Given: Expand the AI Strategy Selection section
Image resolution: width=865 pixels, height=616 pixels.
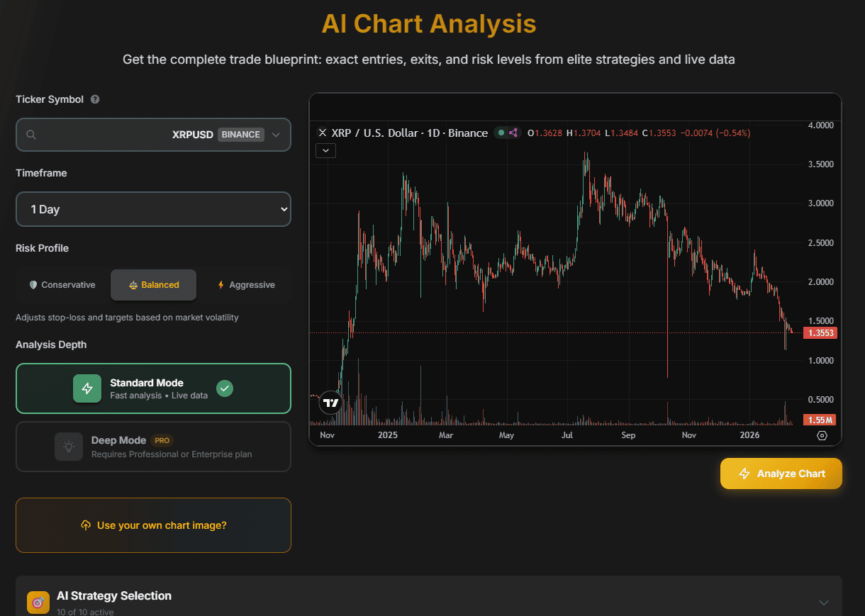Looking at the screenshot, I should pyautogui.click(x=823, y=603).
